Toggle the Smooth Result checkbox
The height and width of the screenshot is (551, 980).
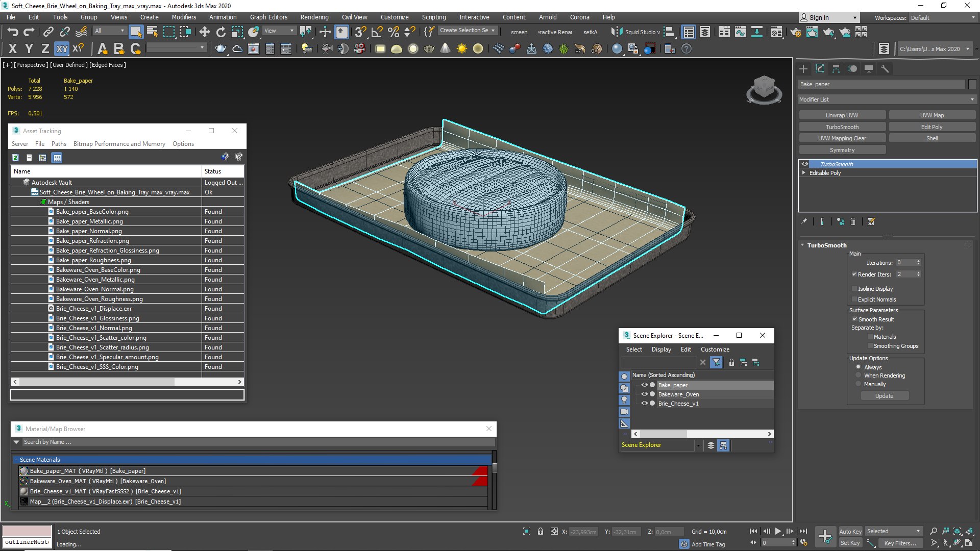coord(855,319)
